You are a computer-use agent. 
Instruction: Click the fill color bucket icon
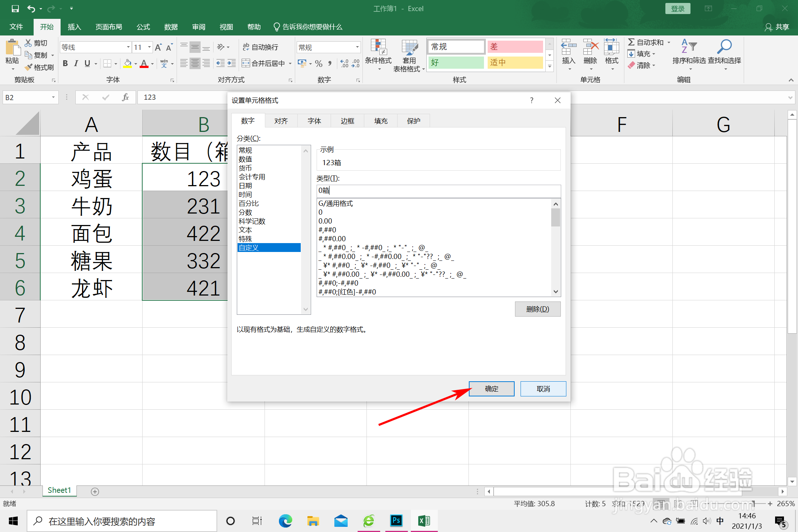coord(127,64)
